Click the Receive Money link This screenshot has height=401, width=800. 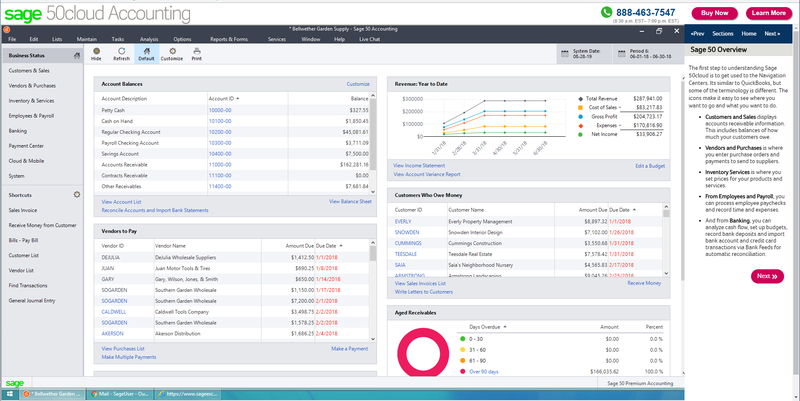coord(644,283)
